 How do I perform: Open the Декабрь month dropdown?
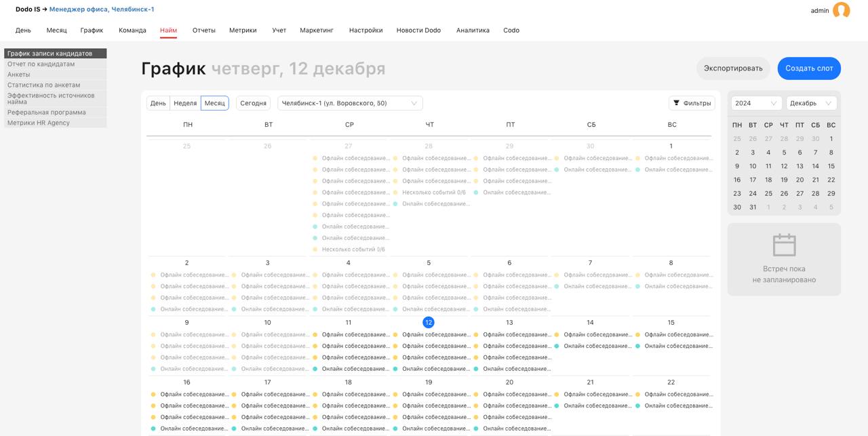(x=811, y=103)
